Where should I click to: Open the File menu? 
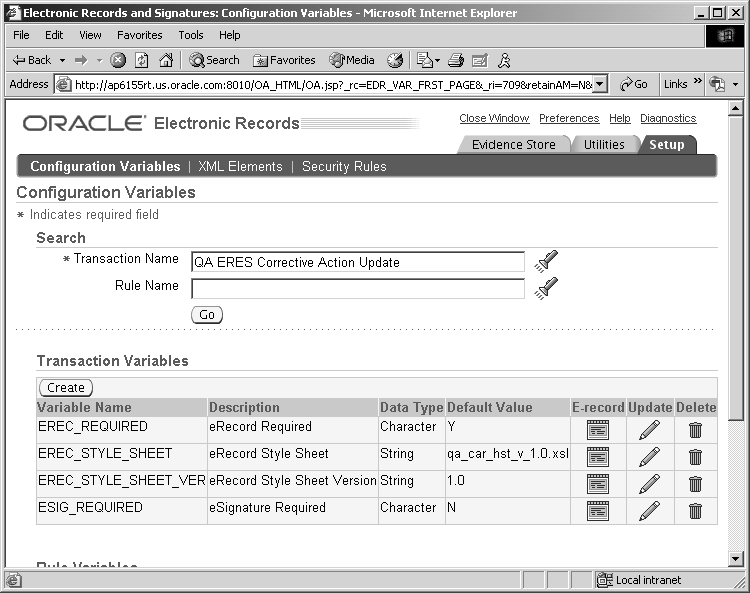click(21, 35)
